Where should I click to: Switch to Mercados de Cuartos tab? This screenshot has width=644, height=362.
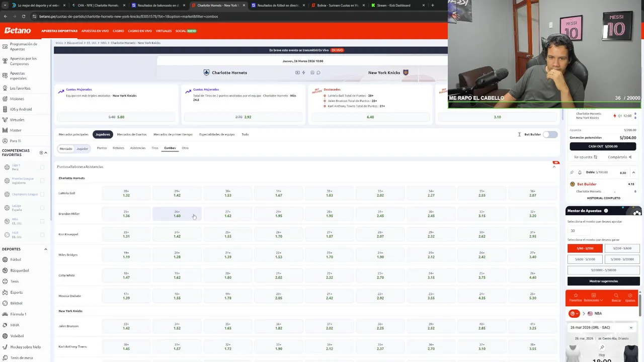[x=132, y=134]
